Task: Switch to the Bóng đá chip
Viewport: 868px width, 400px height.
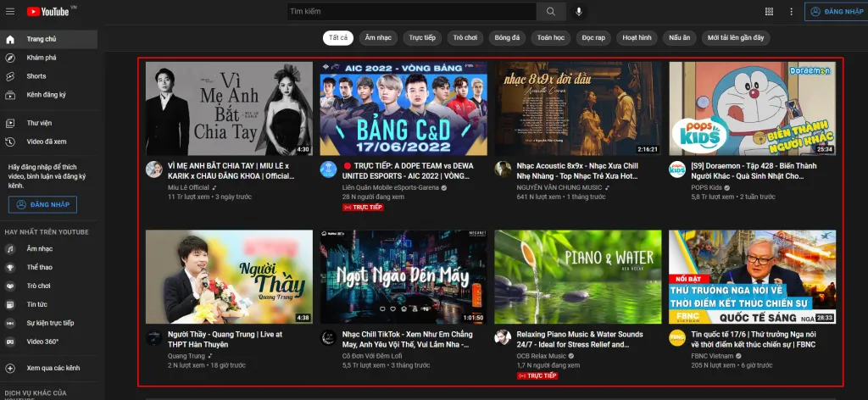Action: click(x=508, y=38)
